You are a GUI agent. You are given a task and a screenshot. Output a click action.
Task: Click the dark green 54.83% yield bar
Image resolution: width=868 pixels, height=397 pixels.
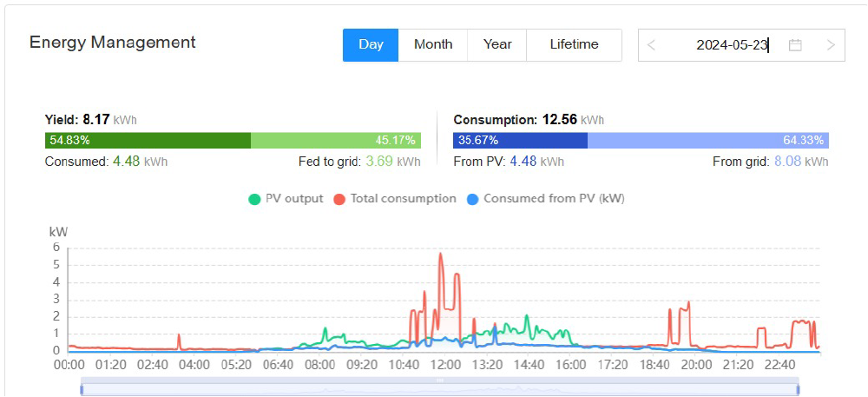148,140
